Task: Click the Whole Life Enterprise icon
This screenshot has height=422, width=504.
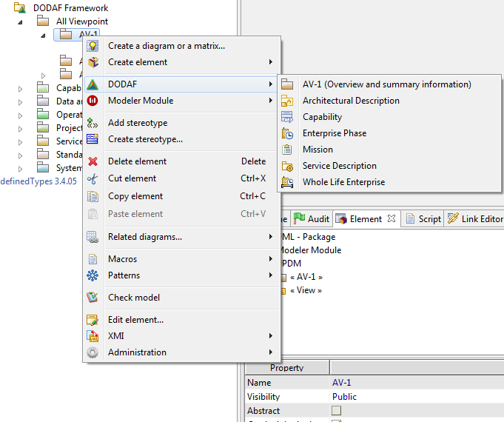Action: [287, 182]
